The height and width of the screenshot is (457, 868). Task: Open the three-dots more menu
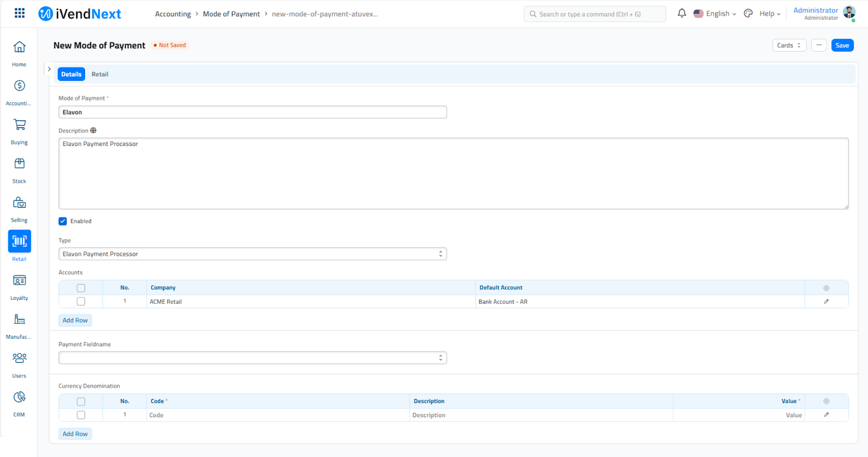coord(819,46)
